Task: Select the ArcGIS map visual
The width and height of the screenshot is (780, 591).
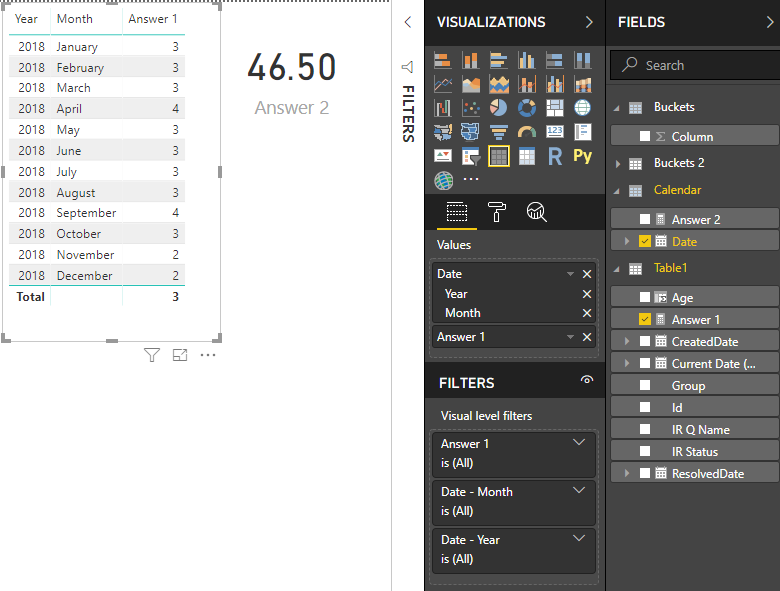Action: point(443,181)
